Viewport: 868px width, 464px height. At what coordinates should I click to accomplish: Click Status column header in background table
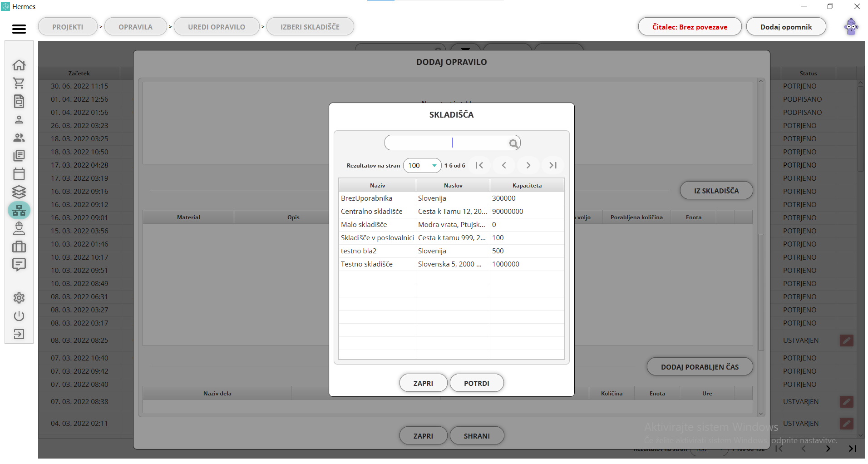point(808,73)
